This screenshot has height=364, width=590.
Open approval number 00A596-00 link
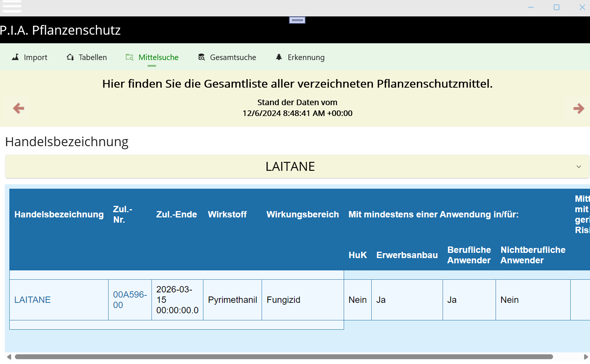point(130,300)
